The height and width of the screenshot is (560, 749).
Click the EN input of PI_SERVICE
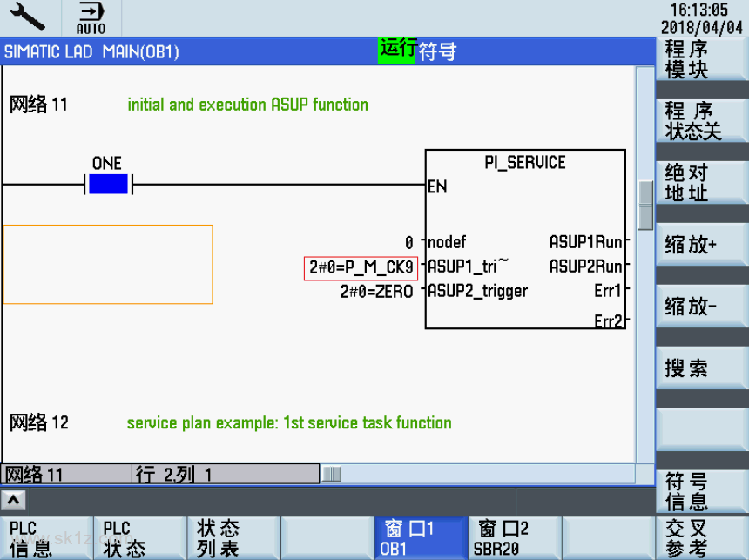437,186
